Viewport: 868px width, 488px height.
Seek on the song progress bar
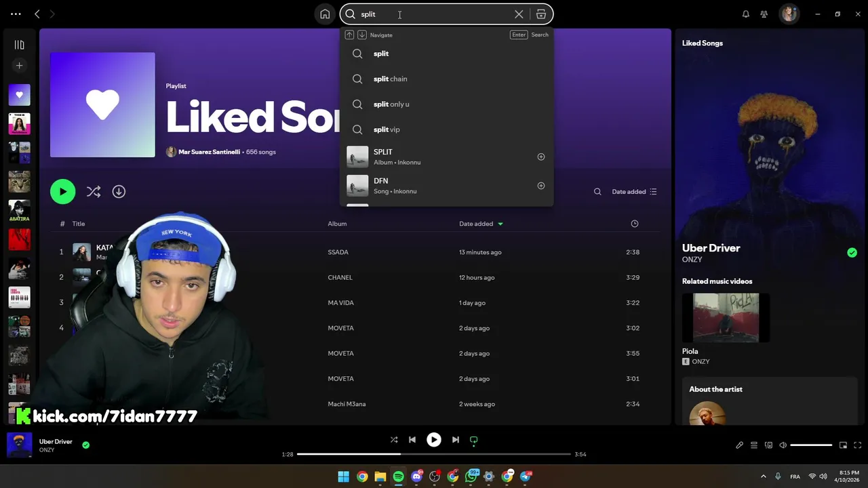434,454
